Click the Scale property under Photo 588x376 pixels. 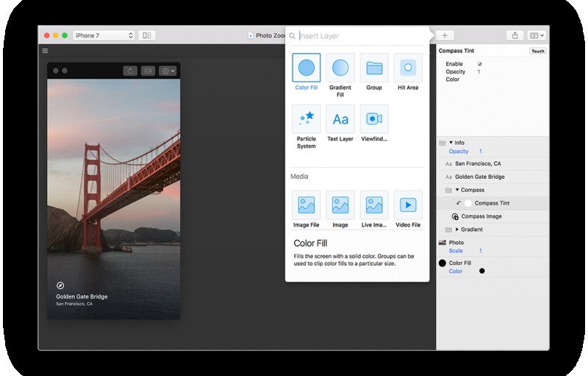pos(456,251)
